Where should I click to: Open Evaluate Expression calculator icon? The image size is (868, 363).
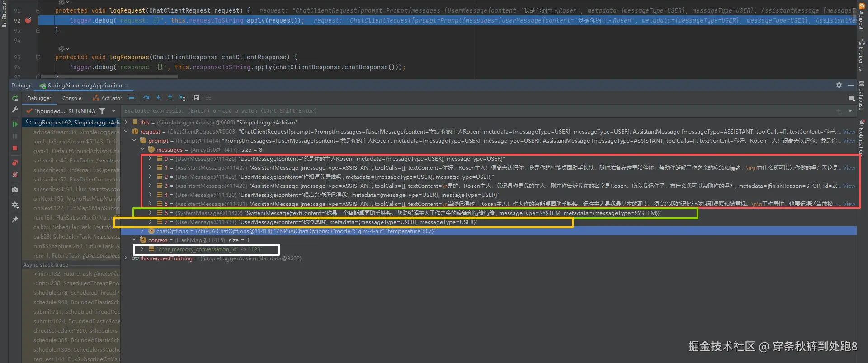coord(197,98)
